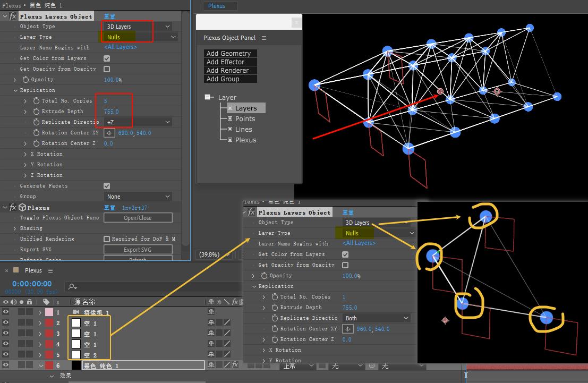Hide layer 5 空 2 with eye toggle
The width and height of the screenshot is (588, 383).
[x=6, y=354]
